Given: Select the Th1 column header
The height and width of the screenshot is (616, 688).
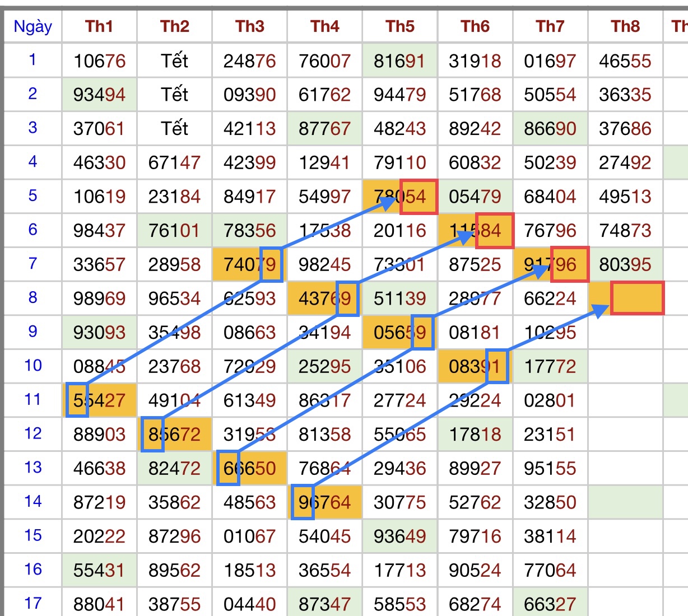Looking at the screenshot, I should coord(99,26).
